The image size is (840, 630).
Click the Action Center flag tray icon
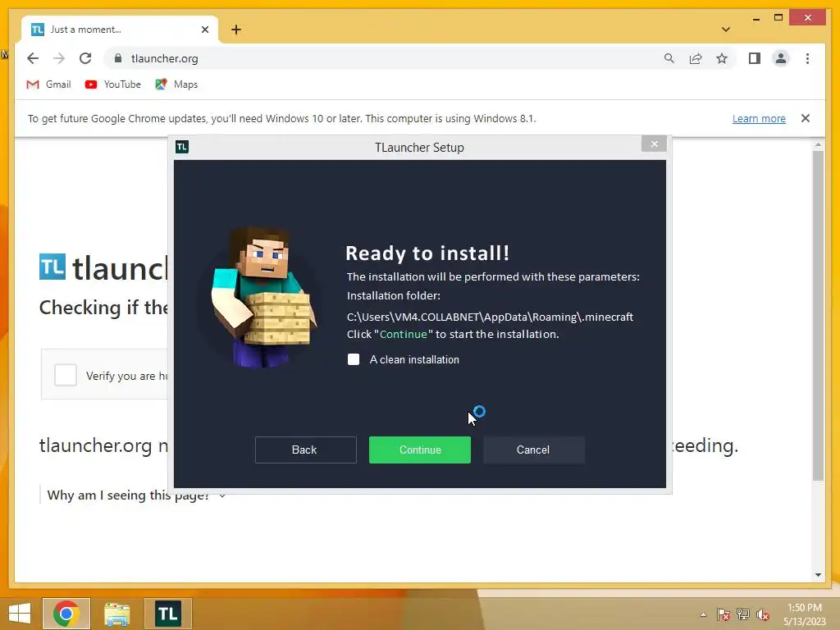724,614
